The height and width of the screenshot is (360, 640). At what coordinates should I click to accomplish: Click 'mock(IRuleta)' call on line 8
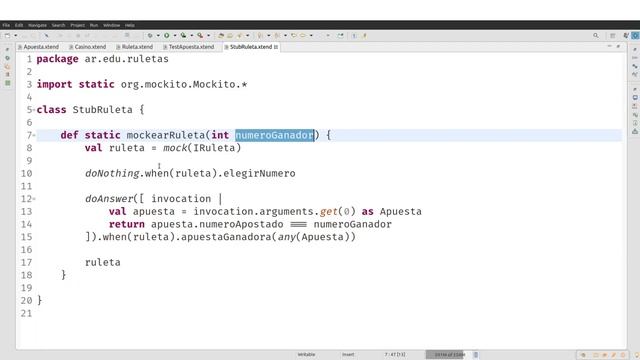pos(202,148)
